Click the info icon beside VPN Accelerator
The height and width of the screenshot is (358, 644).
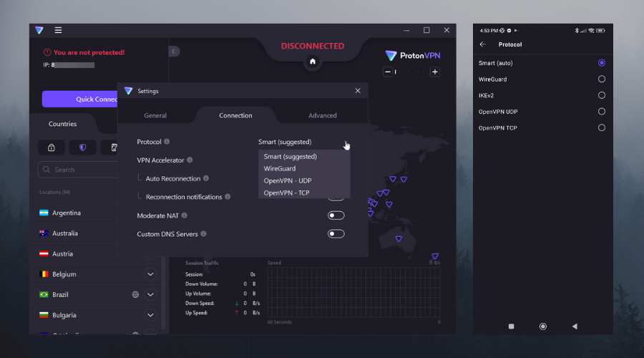[190, 160]
